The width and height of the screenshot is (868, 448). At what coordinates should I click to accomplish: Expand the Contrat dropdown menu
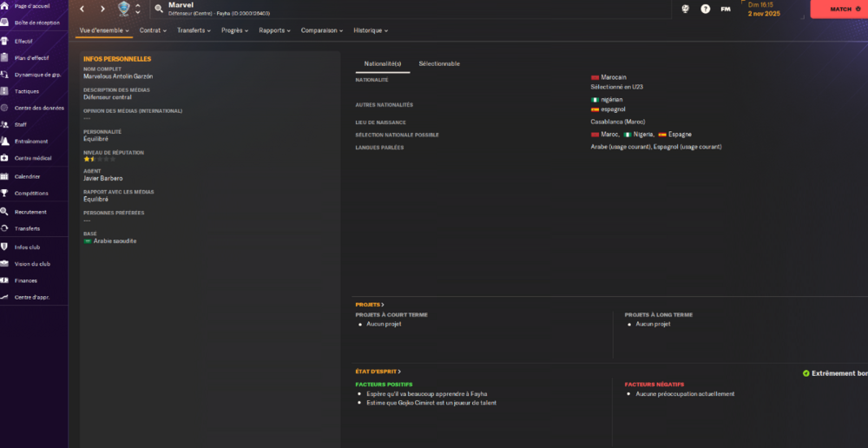click(x=154, y=30)
